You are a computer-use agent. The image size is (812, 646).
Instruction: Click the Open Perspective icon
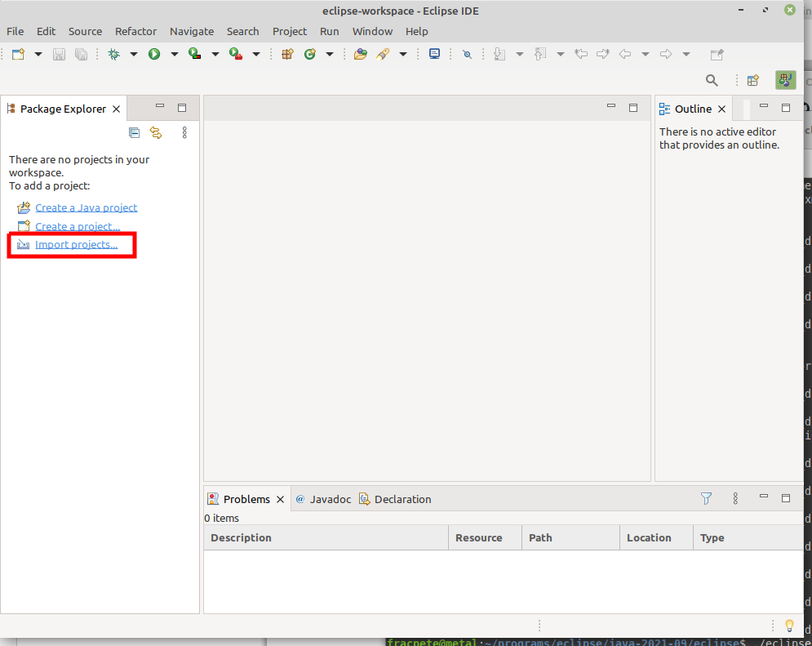753,80
